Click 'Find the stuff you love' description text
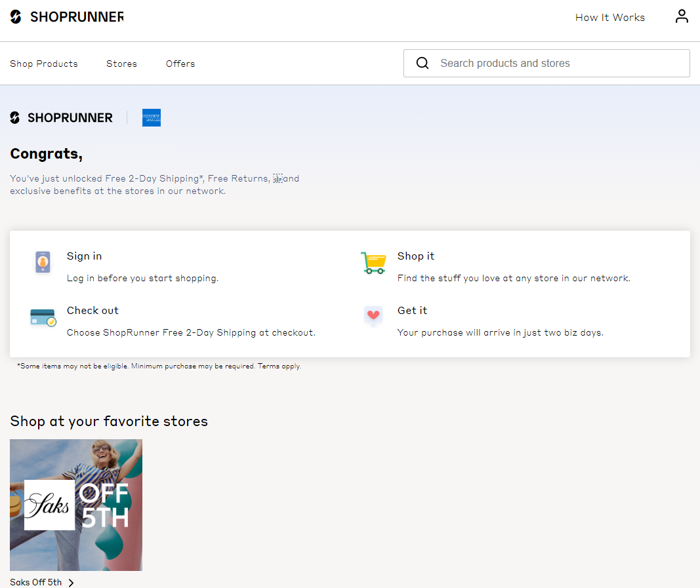 (514, 279)
